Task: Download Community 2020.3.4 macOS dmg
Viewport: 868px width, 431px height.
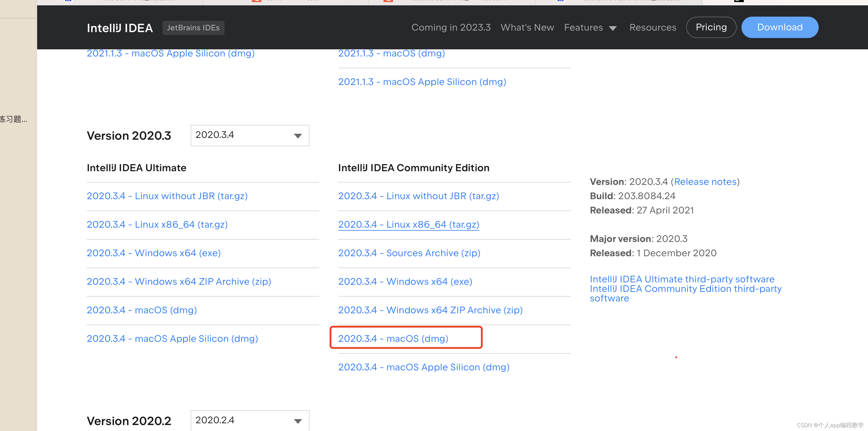Action: 393,338
